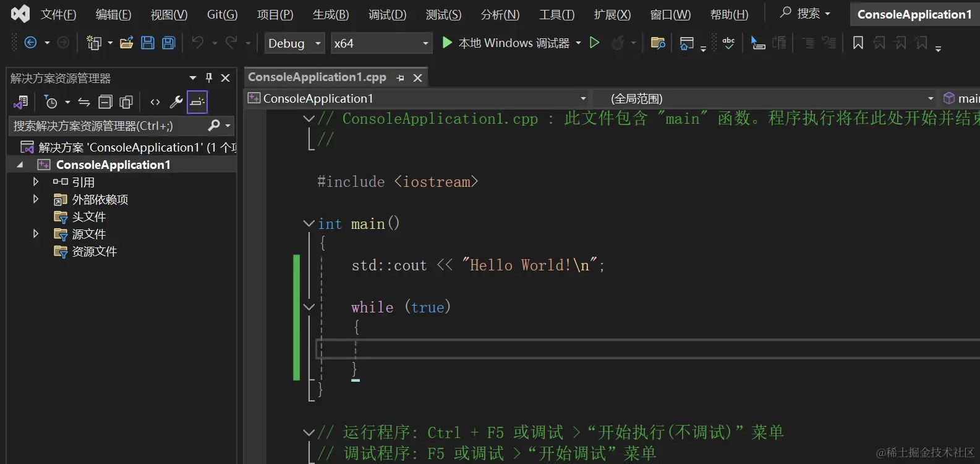Click the pending changes filter clock icon

click(x=51, y=102)
